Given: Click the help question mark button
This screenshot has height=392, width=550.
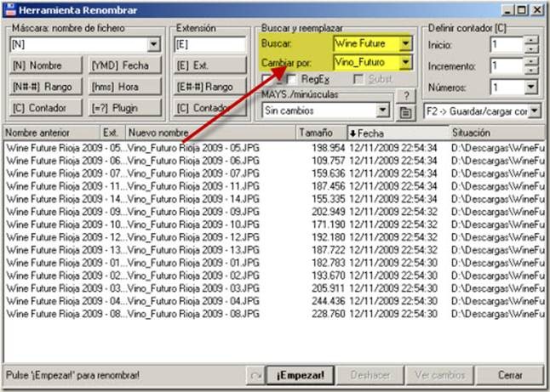Looking at the screenshot, I should pos(407,95).
